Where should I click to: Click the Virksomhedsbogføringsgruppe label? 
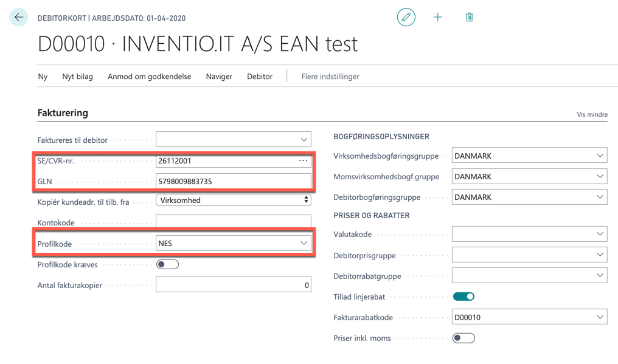coord(386,156)
